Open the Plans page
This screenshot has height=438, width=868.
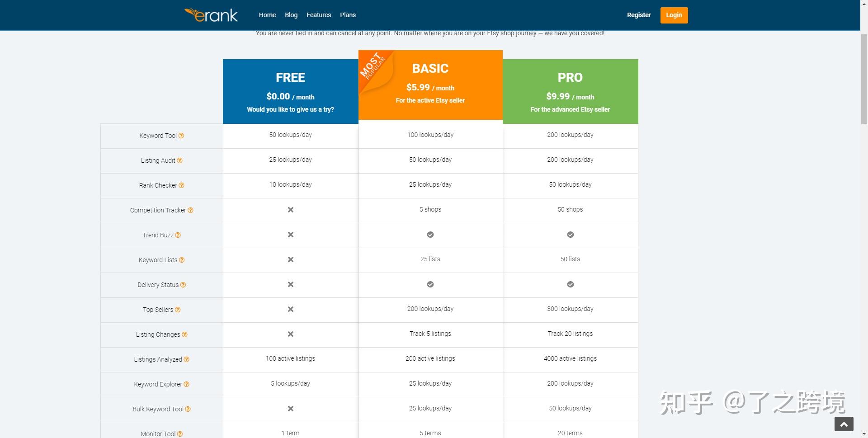(348, 15)
